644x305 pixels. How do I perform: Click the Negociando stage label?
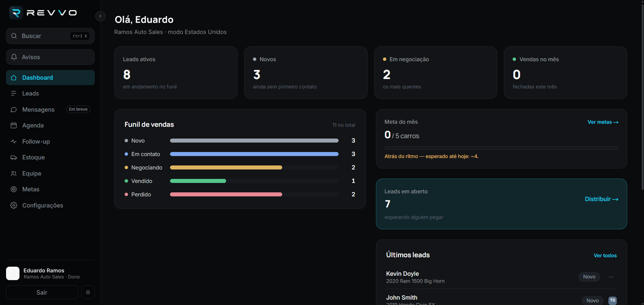point(147,167)
